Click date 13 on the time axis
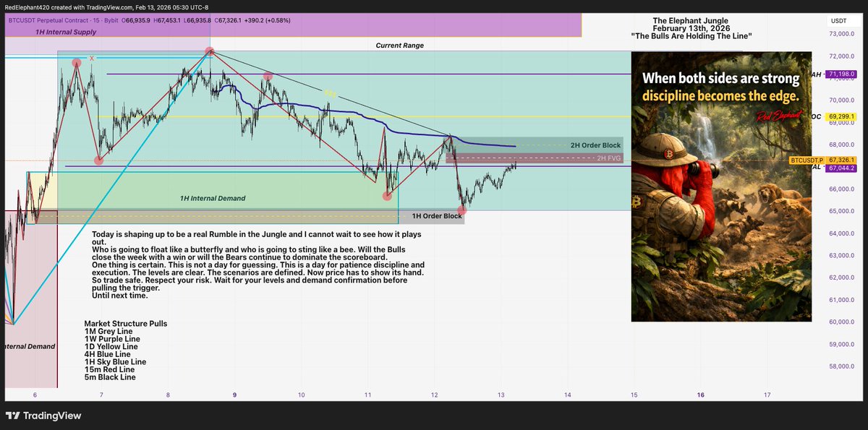This screenshot has width=868, height=430. [x=501, y=395]
